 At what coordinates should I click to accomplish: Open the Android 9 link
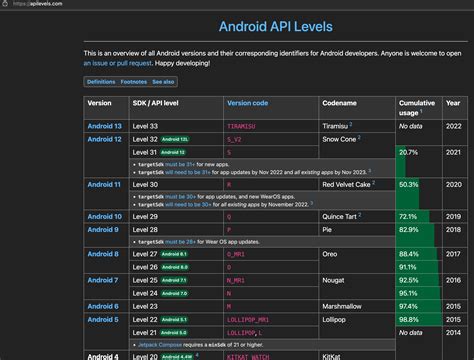click(x=103, y=229)
